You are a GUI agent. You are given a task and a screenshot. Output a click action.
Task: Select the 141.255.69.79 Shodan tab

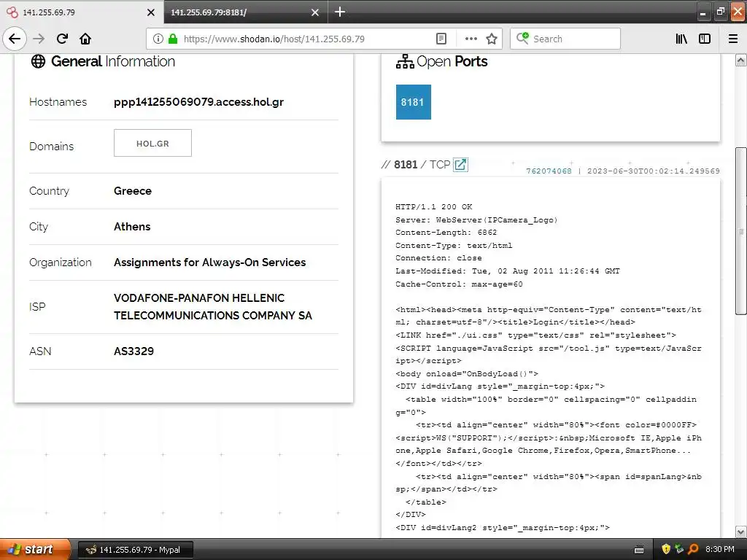pyautogui.click(x=76, y=12)
